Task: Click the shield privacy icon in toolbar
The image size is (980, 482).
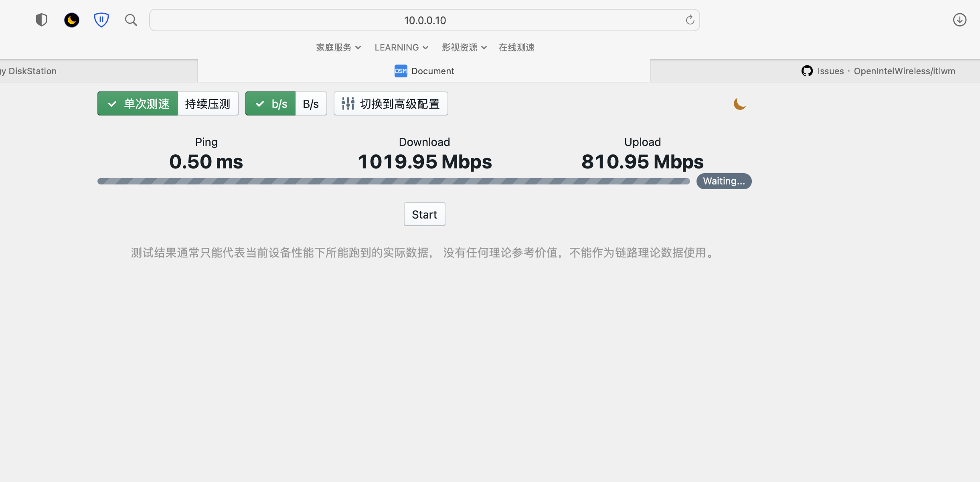Action: point(41,20)
